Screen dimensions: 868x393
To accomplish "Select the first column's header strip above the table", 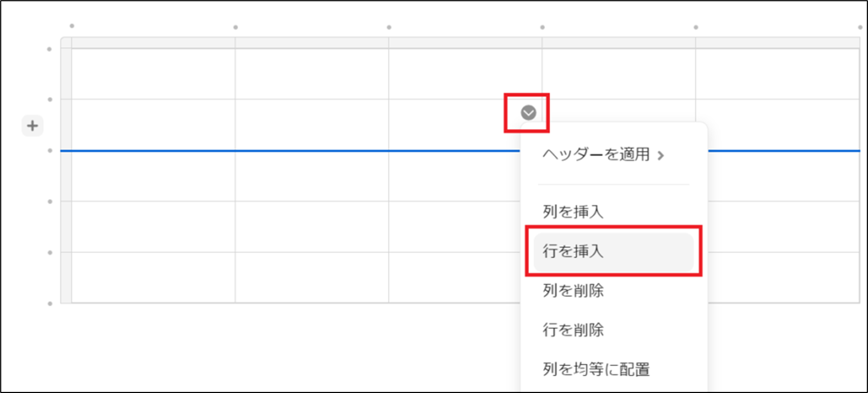I will (153, 43).
